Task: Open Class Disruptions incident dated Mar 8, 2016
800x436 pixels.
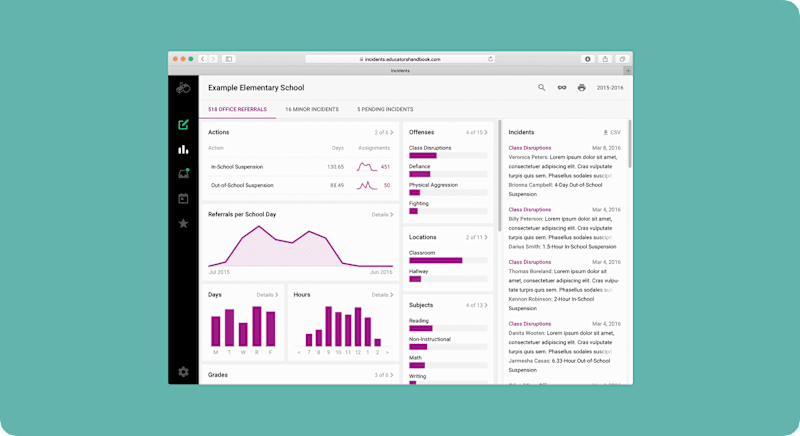Action: [x=564, y=171]
